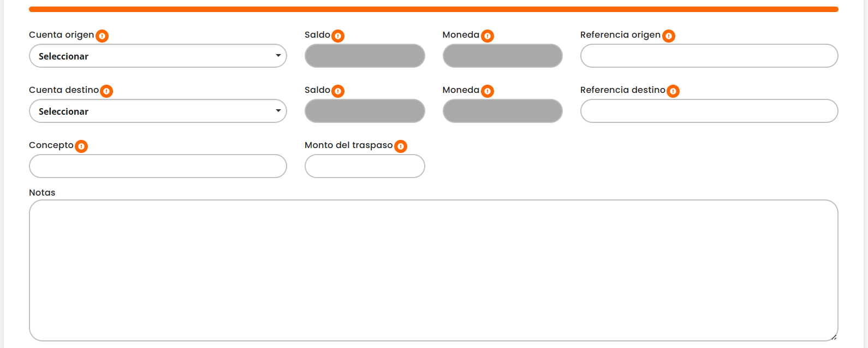Click the Notas textarea resize handle
The width and height of the screenshot is (868, 348).
click(x=834, y=337)
